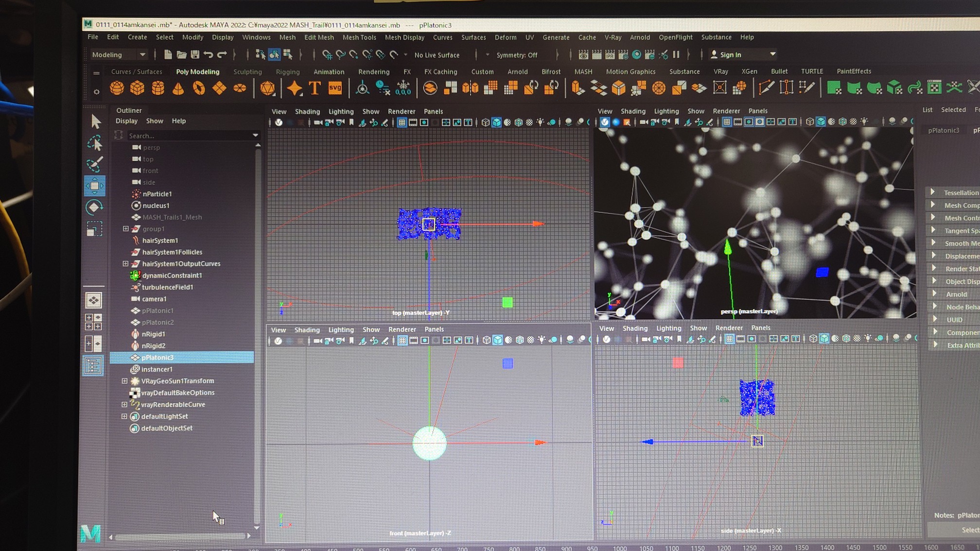
Task: Click the New Scene icon
Action: 168,54
